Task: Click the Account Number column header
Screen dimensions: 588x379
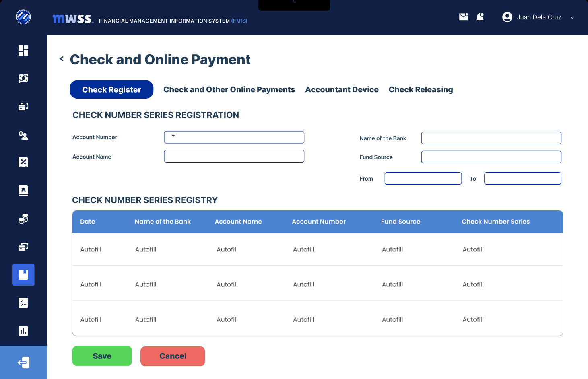Action: [319, 222]
